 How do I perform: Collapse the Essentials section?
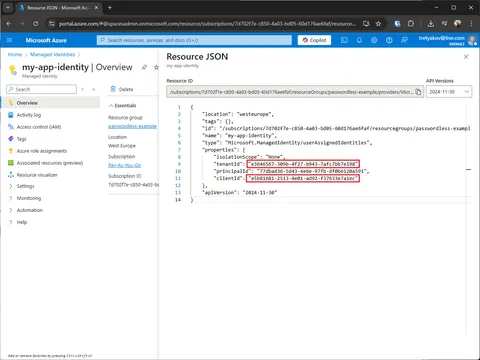[122, 106]
